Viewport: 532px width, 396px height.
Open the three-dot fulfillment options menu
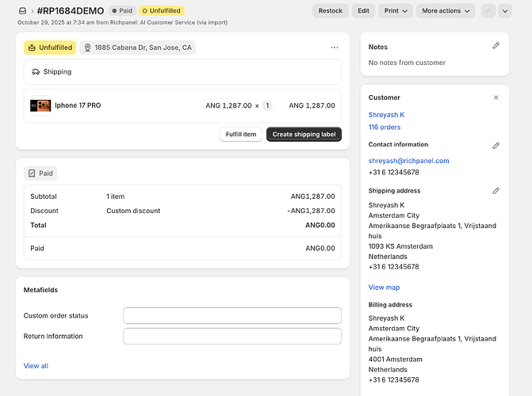point(334,48)
